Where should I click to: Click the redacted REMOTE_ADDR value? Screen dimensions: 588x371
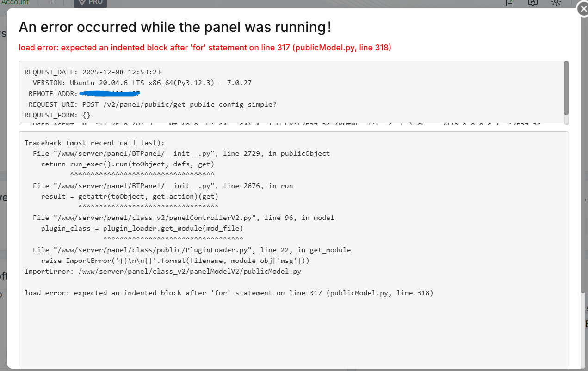click(110, 94)
